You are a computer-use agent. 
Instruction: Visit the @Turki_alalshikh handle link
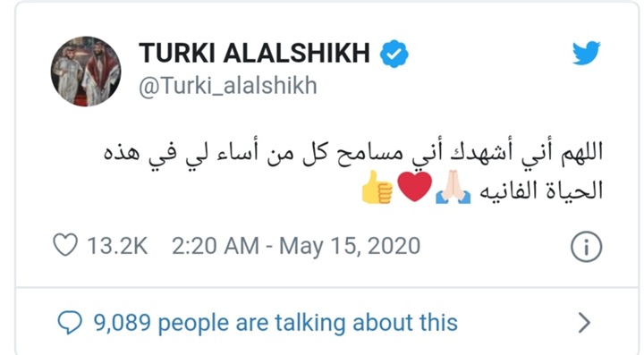[228, 86]
